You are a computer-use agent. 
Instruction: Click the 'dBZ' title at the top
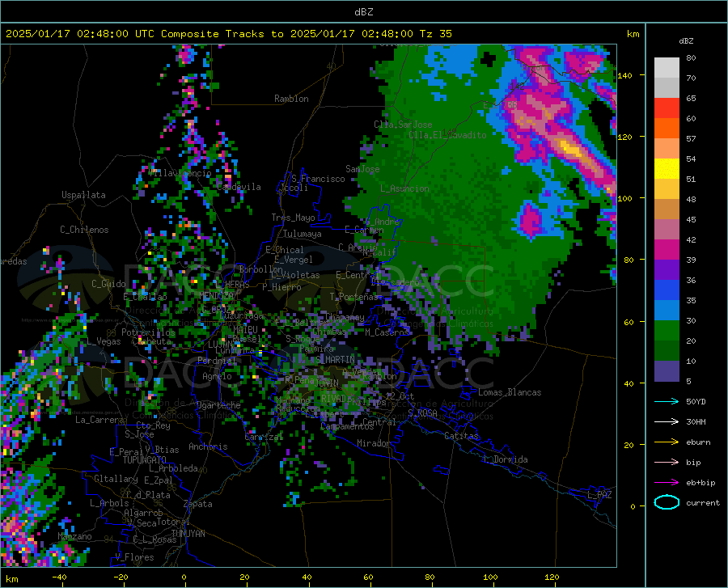coord(363,12)
